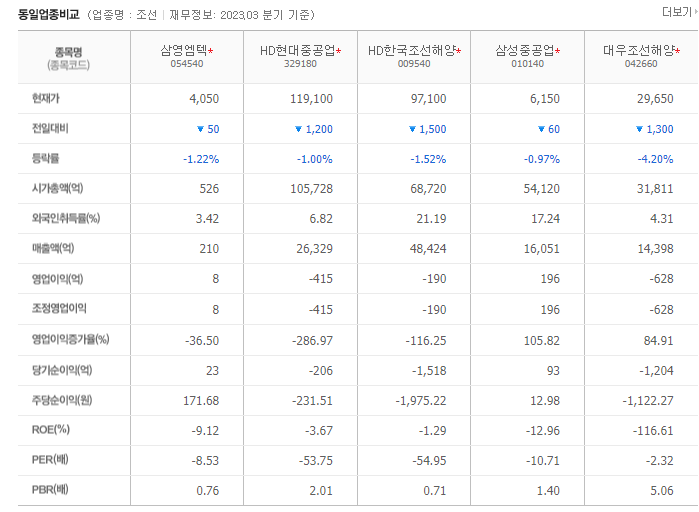Click the PER(배) row label
The width and height of the screenshot is (699, 512).
(50, 459)
